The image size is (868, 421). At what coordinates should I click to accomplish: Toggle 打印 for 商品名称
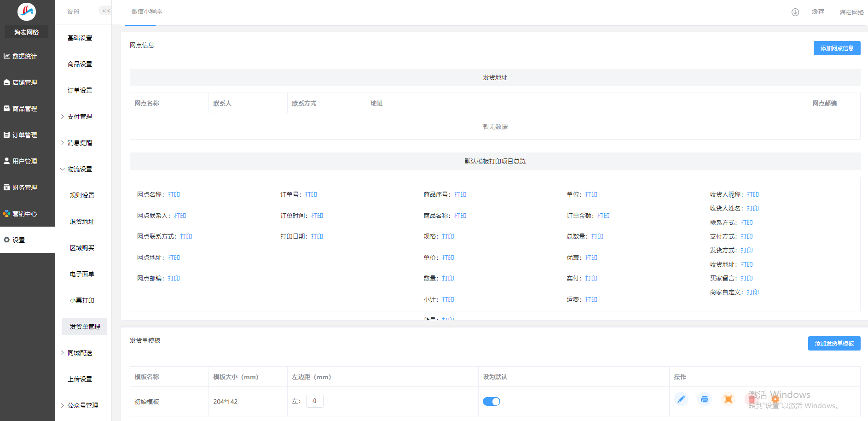click(x=460, y=216)
